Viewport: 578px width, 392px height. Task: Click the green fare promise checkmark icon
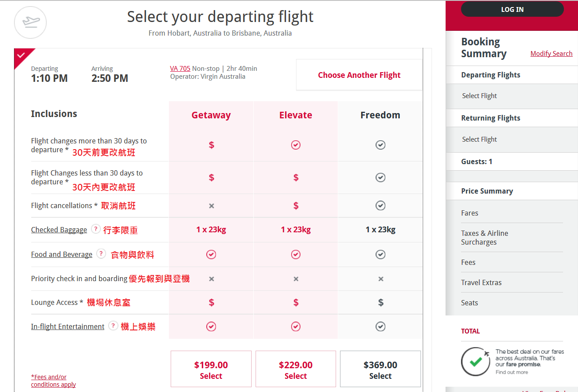click(476, 362)
